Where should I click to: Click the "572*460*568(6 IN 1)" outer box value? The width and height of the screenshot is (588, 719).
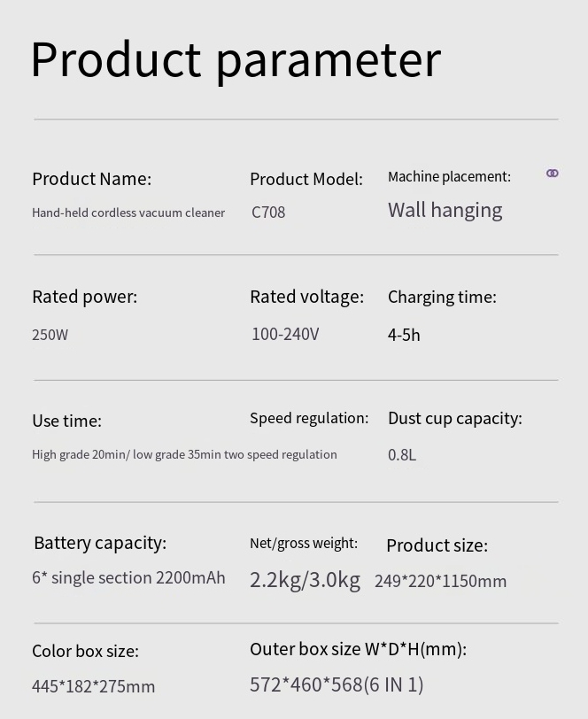tap(337, 684)
